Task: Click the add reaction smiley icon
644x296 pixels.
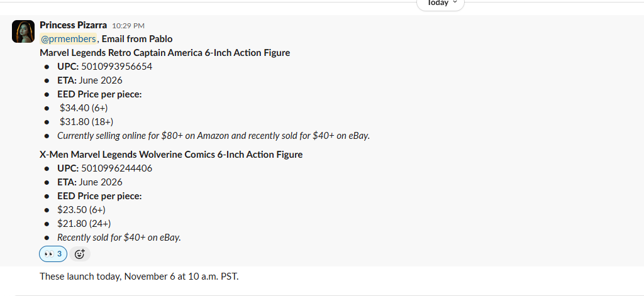Action: click(x=80, y=254)
